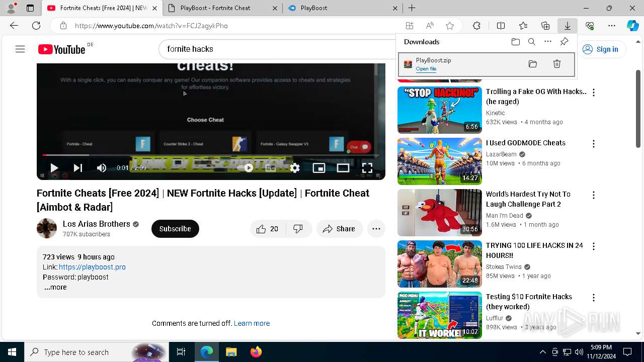Image resolution: width=644 pixels, height=362 pixels.
Task: Open I Used GODMODE Cheats title
Action: pyautogui.click(x=526, y=143)
